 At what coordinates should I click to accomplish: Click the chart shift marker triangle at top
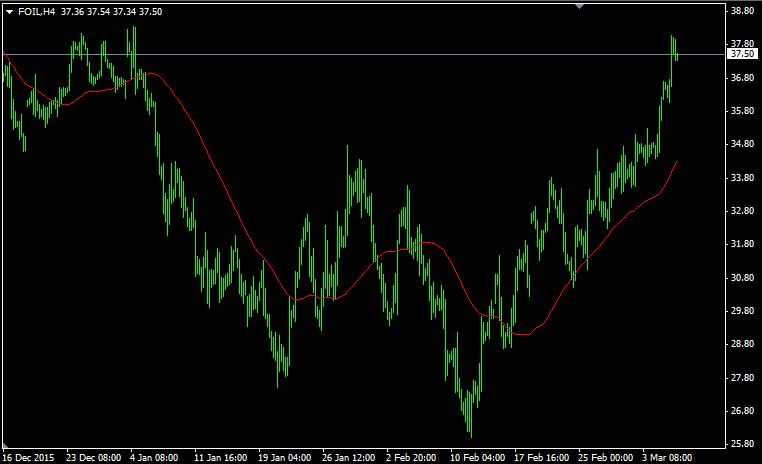pyautogui.click(x=579, y=6)
